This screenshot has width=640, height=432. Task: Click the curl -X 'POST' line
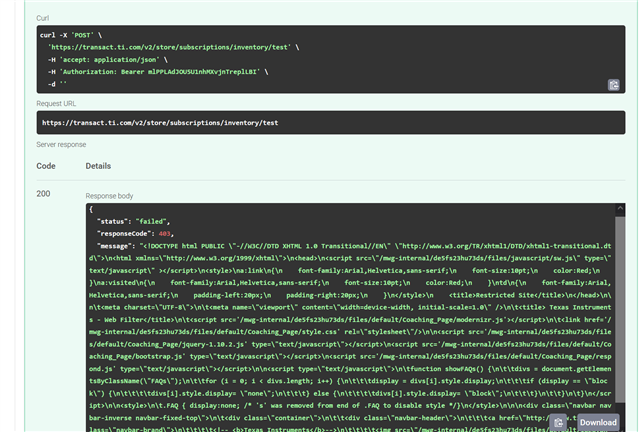point(71,35)
